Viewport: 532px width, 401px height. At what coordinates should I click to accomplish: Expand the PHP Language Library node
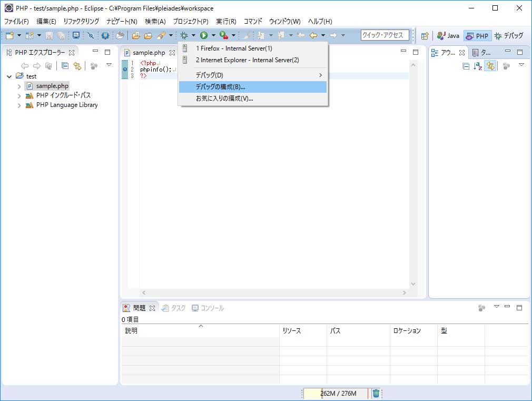(19, 105)
